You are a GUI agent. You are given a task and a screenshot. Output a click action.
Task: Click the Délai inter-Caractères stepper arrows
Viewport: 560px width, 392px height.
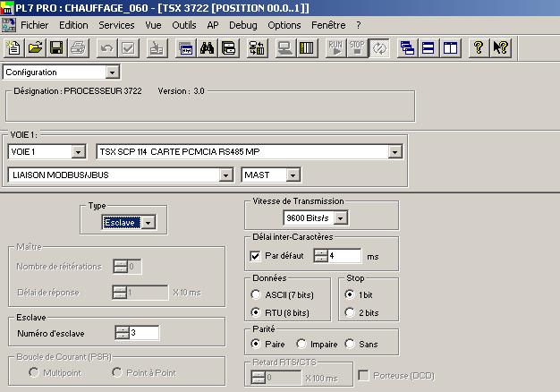pyautogui.click(x=321, y=256)
